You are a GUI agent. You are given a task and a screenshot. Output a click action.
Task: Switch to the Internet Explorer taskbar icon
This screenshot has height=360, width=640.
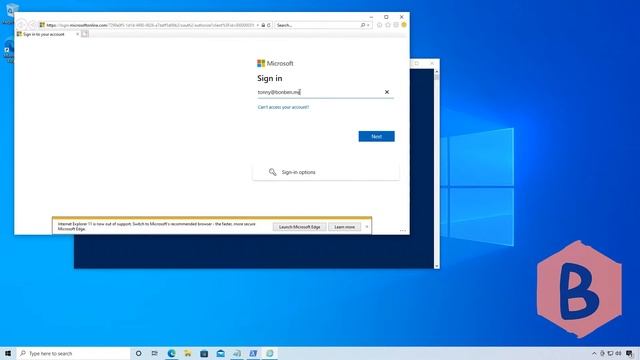coord(269,353)
